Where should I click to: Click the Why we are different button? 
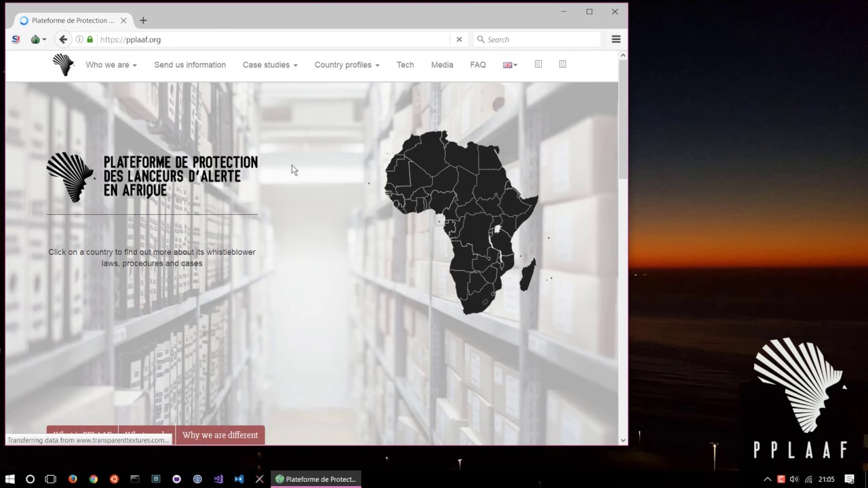click(220, 435)
